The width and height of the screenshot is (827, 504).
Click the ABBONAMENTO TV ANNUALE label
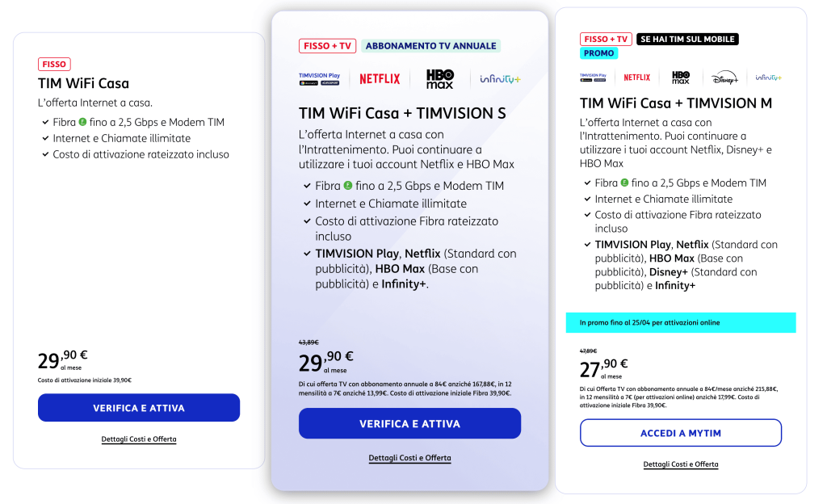pyautogui.click(x=430, y=45)
